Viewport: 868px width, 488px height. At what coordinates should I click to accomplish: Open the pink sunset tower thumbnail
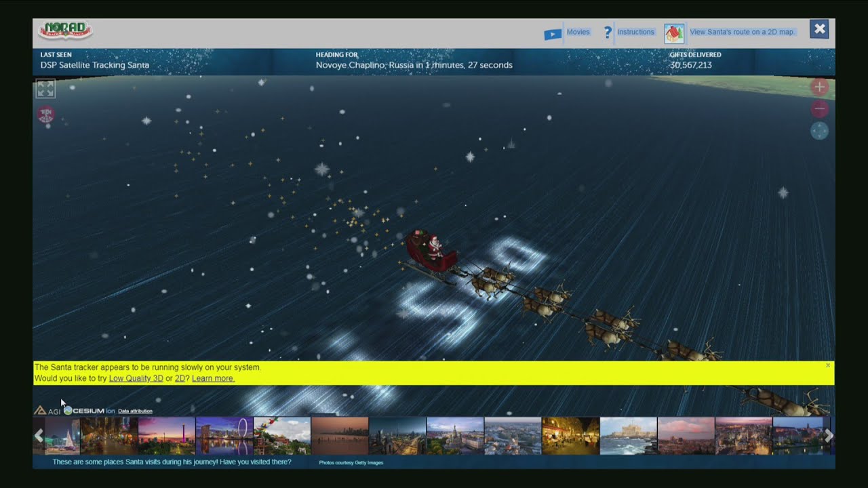coord(167,436)
